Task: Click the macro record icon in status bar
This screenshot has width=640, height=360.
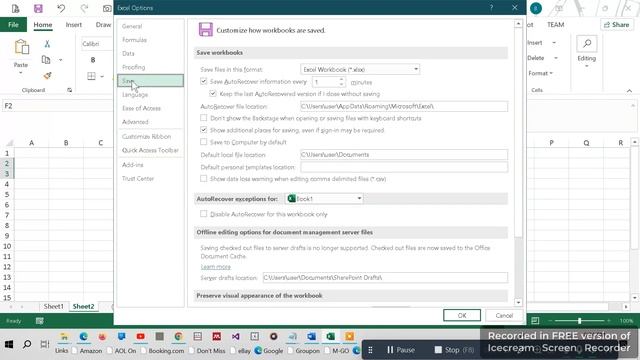Action: point(40,321)
